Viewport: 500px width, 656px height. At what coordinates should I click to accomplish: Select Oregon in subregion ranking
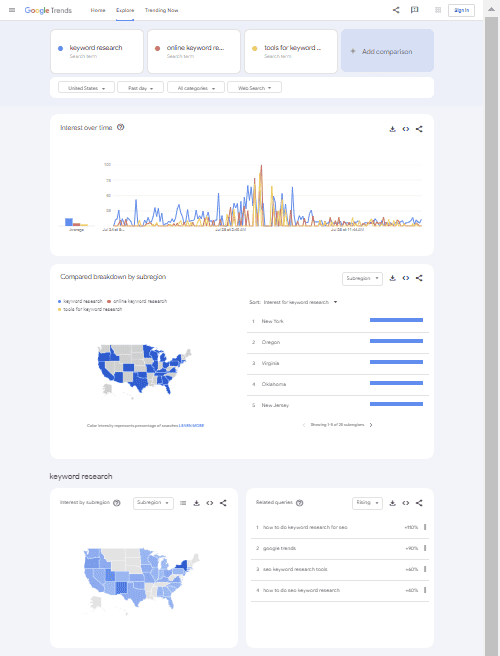tap(338, 342)
